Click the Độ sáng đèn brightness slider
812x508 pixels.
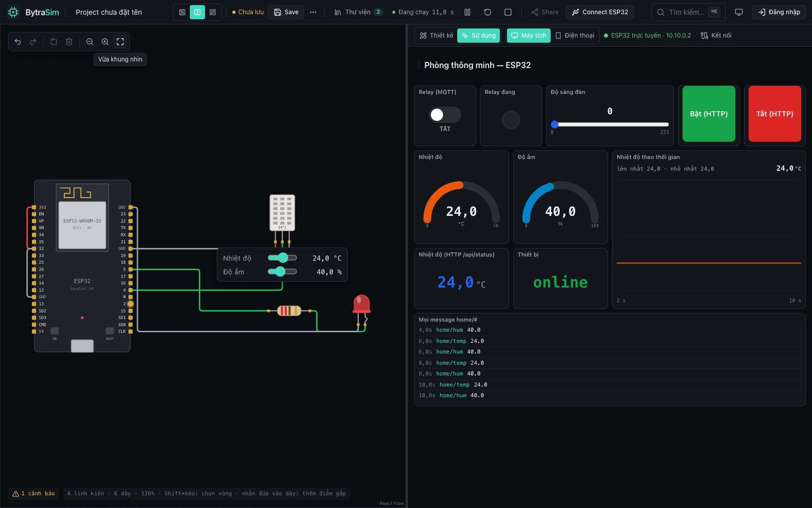tap(610, 124)
